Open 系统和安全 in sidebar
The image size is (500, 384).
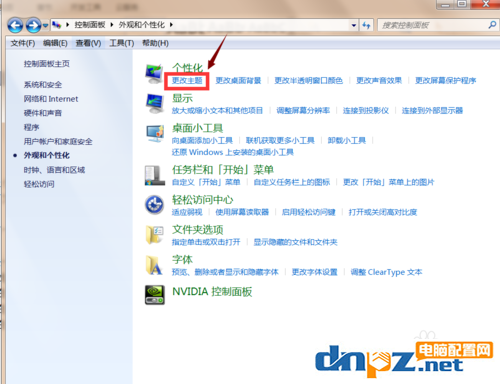[x=43, y=85]
